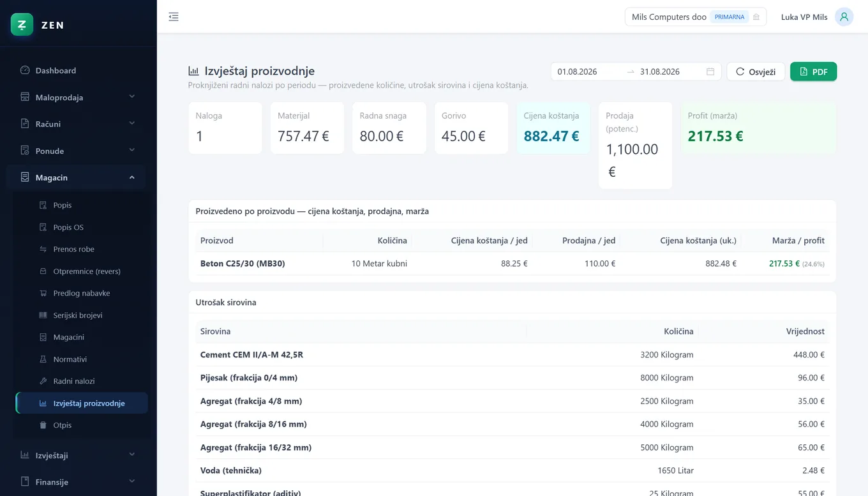The width and height of the screenshot is (868, 496).
Task: Click the Otpis trash icon
Action: (43, 425)
